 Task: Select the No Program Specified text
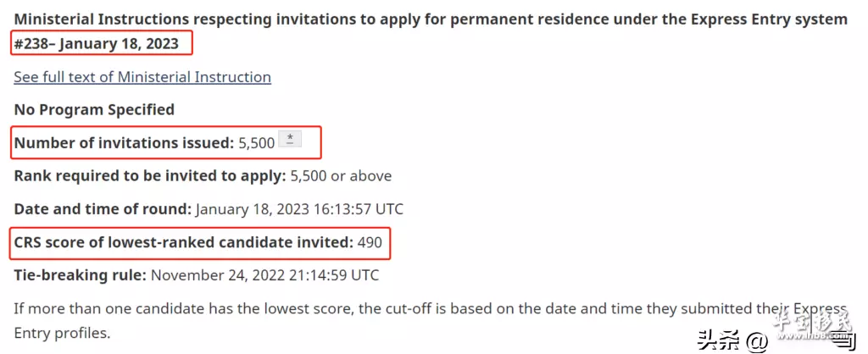pos(94,109)
